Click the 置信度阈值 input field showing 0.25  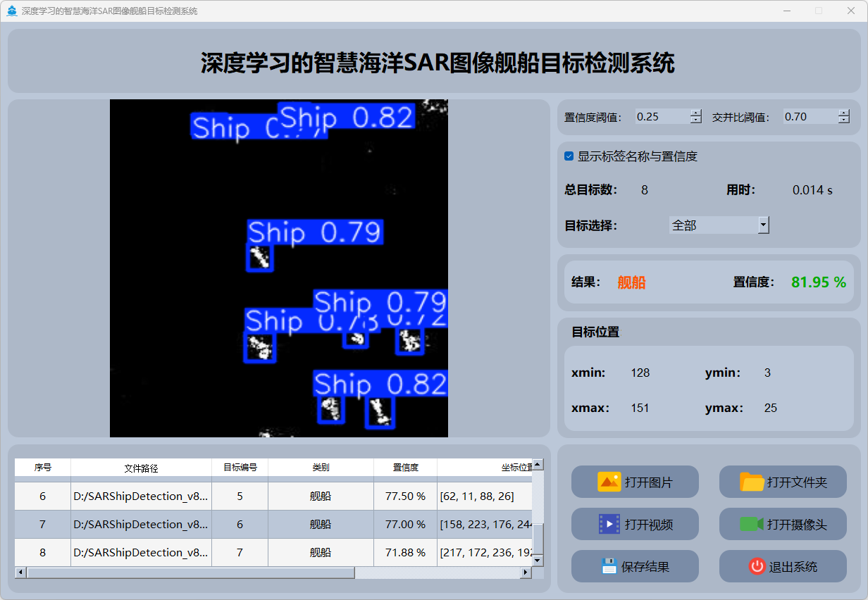pyautogui.click(x=662, y=117)
